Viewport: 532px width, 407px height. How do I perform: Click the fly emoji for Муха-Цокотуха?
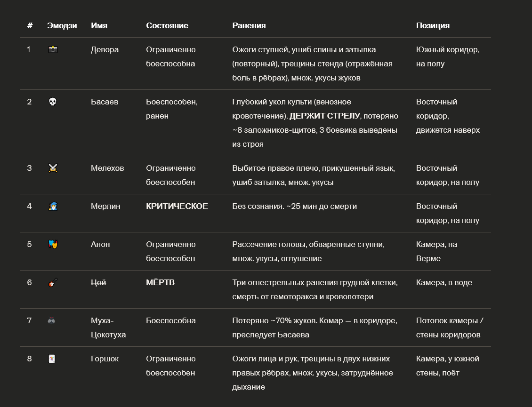(51, 320)
